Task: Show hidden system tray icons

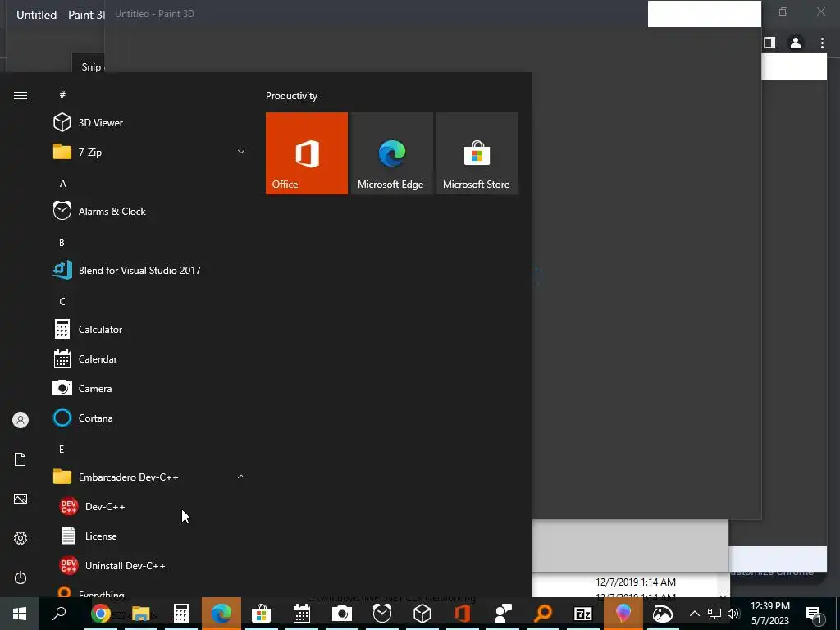Action: (694, 614)
